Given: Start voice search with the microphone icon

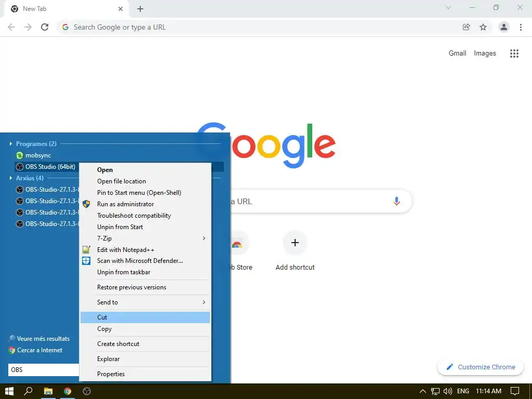Looking at the screenshot, I should (x=396, y=201).
